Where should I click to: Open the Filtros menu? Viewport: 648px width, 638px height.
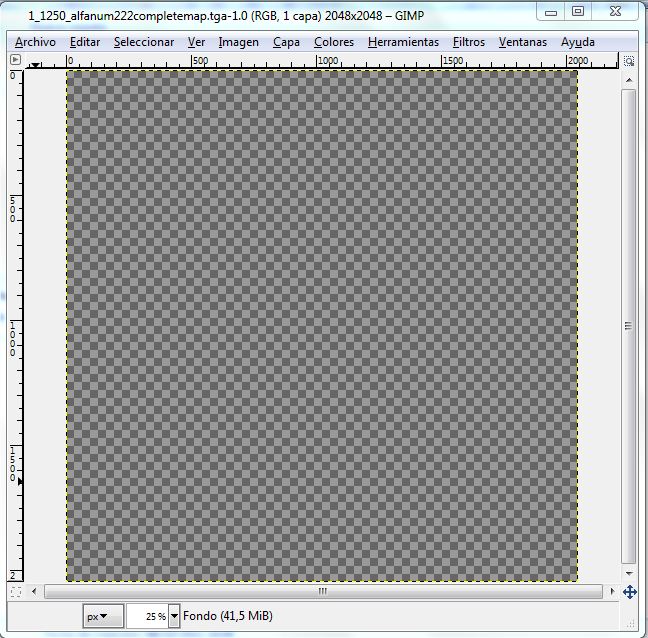pyautogui.click(x=468, y=42)
